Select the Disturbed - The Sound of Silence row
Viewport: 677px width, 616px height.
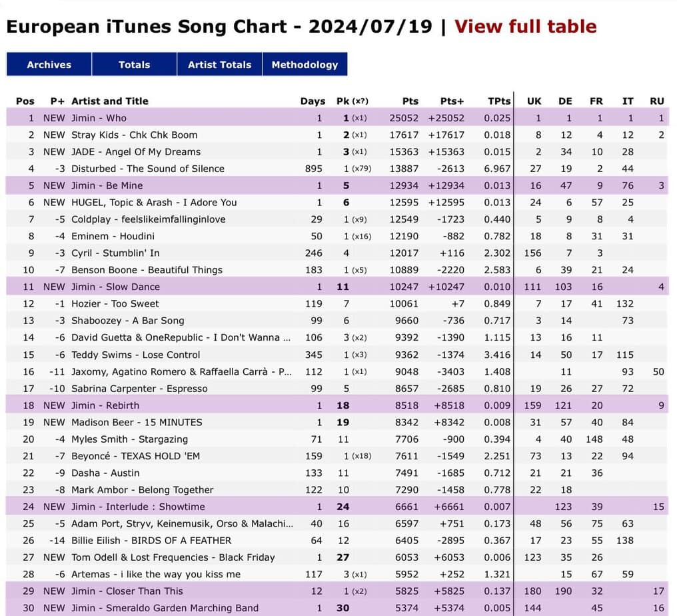point(148,169)
